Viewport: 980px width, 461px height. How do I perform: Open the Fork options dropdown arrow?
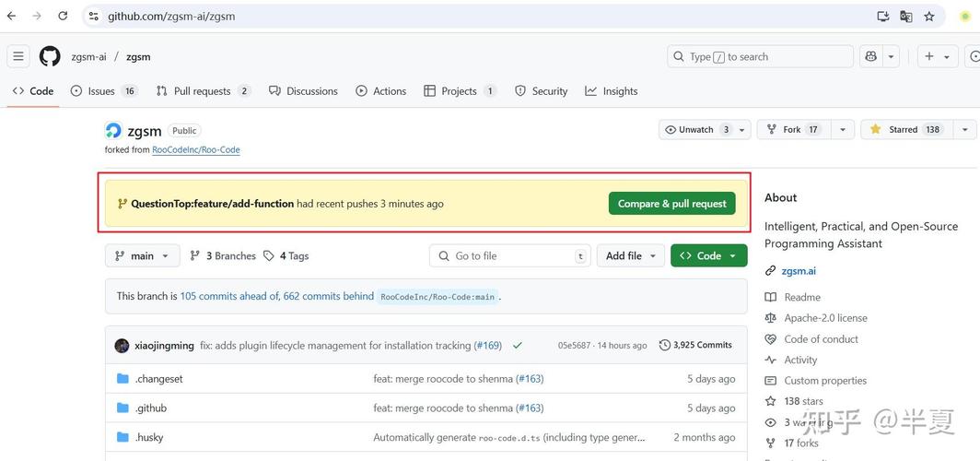(843, 129)
